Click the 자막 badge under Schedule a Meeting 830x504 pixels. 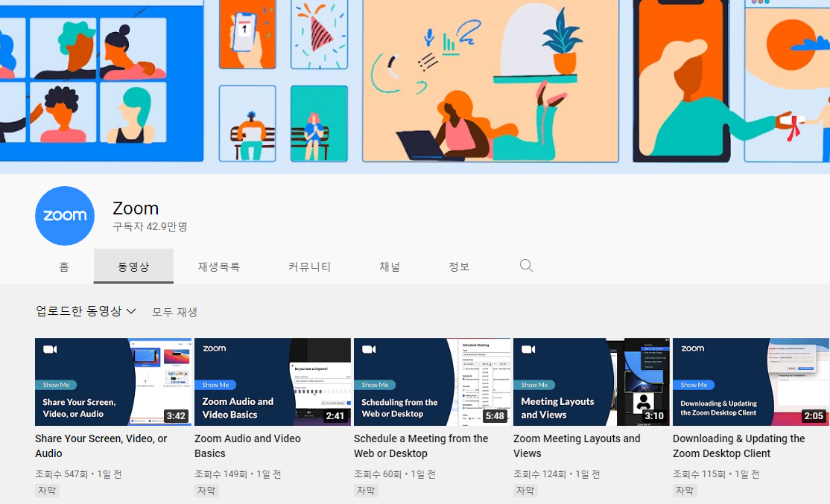[366, 491]
